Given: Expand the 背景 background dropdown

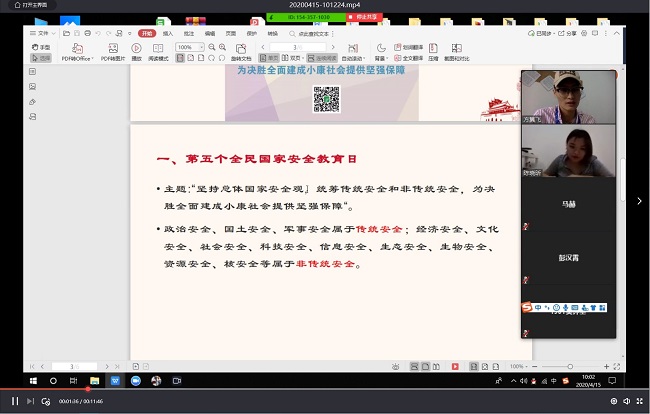Looking at the screenshot, I should pyautogui.click(x=381, y=51).
